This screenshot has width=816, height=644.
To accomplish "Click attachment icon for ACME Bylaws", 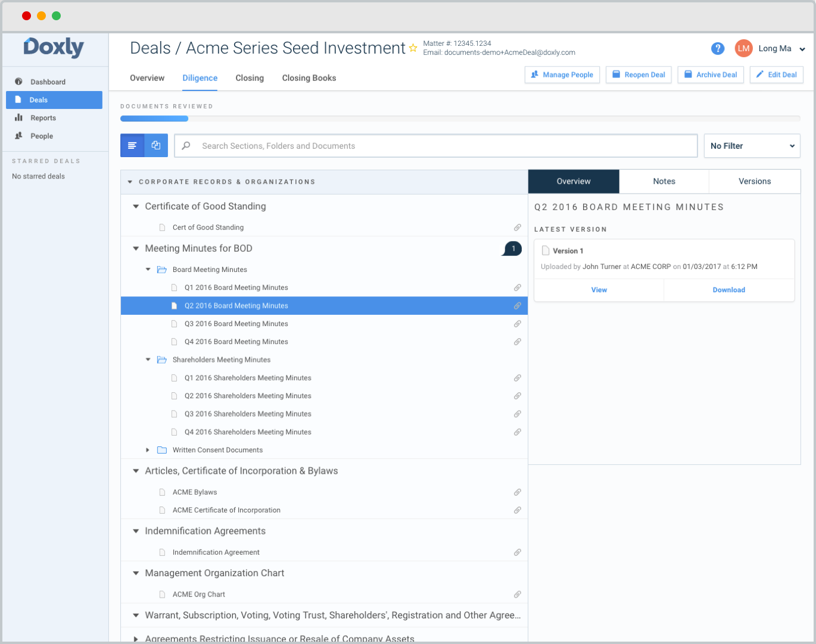I will [518, 492].
